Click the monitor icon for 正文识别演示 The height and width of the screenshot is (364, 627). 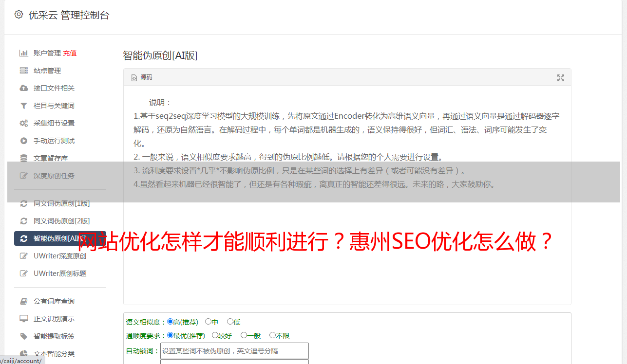point(23,319)
